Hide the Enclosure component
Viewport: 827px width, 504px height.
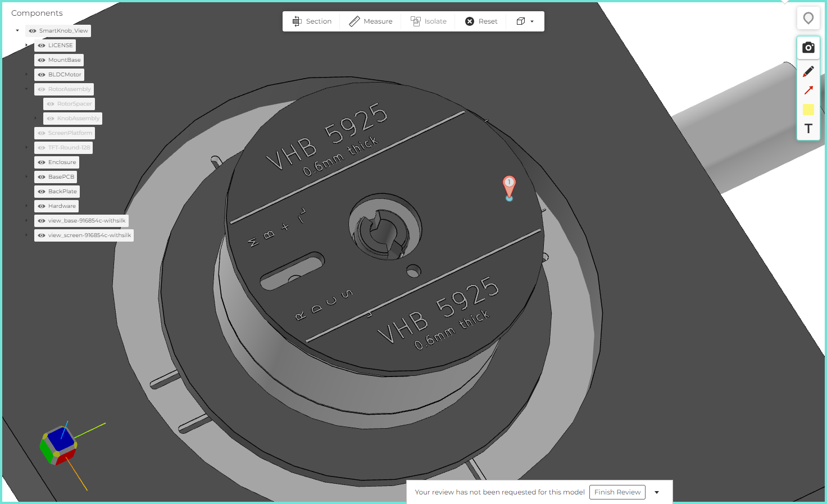pos(42,162)
